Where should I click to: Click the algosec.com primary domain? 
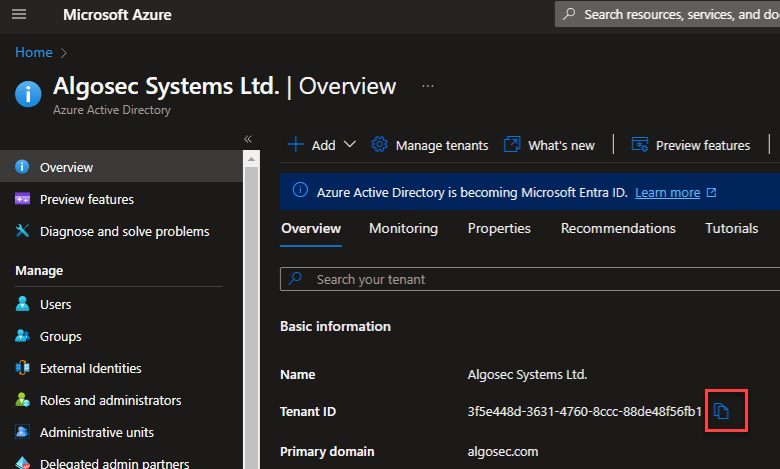pos(503,452)
